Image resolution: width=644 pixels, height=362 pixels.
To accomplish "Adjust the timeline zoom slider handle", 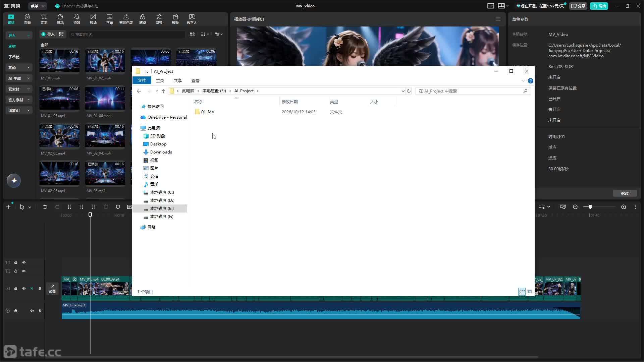I will [x=590, y=207].
